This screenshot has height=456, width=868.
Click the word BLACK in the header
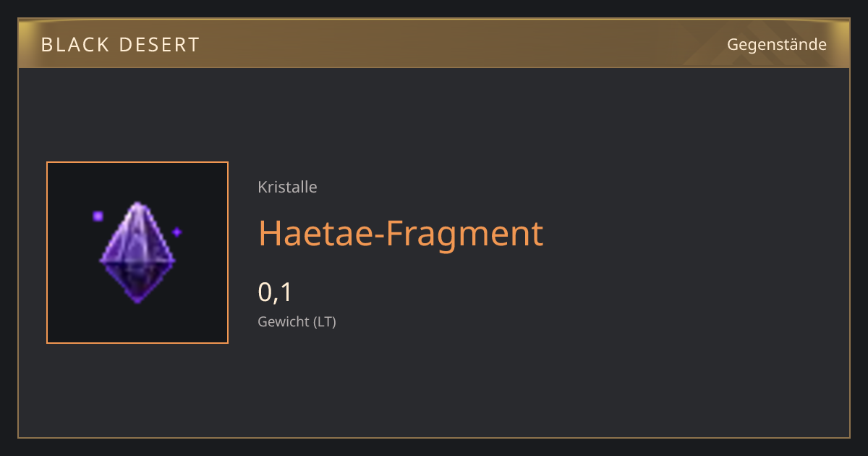[x=72, y=45]
